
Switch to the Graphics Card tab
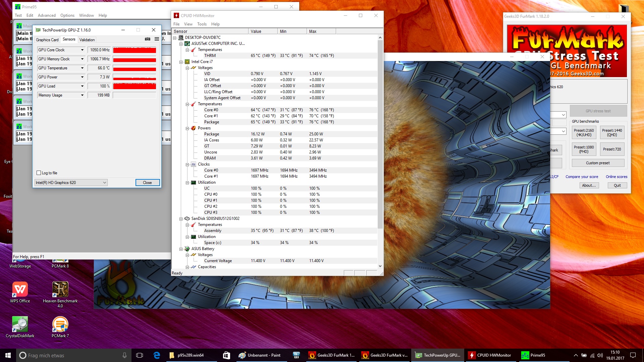pos(47,40)
